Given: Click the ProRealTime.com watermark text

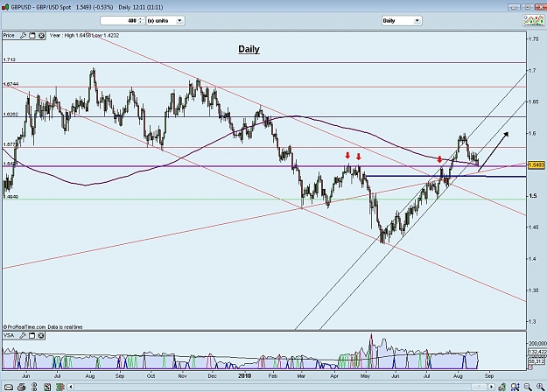Looking at the screenshot, I should coord(43,326).
